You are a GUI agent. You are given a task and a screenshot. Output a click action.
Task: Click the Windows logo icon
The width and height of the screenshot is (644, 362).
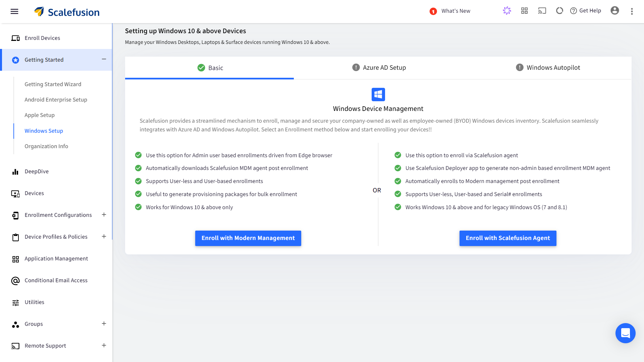click(x=378, y=95)
